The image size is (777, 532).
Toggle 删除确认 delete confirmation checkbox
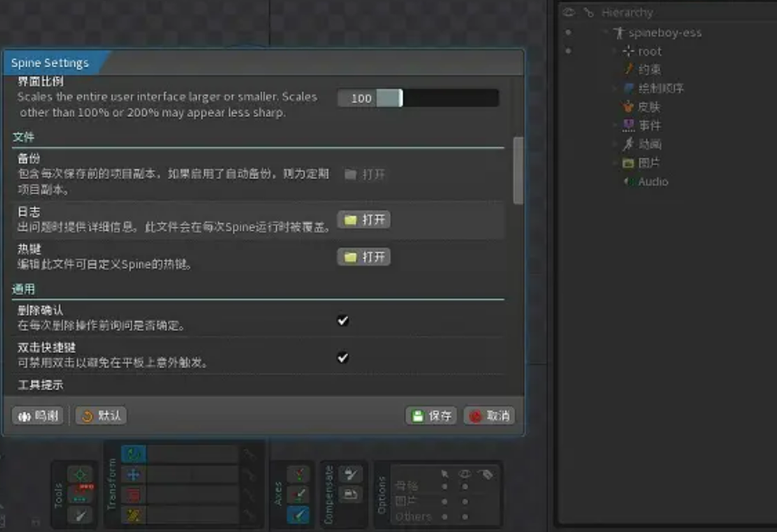(343, 320)
